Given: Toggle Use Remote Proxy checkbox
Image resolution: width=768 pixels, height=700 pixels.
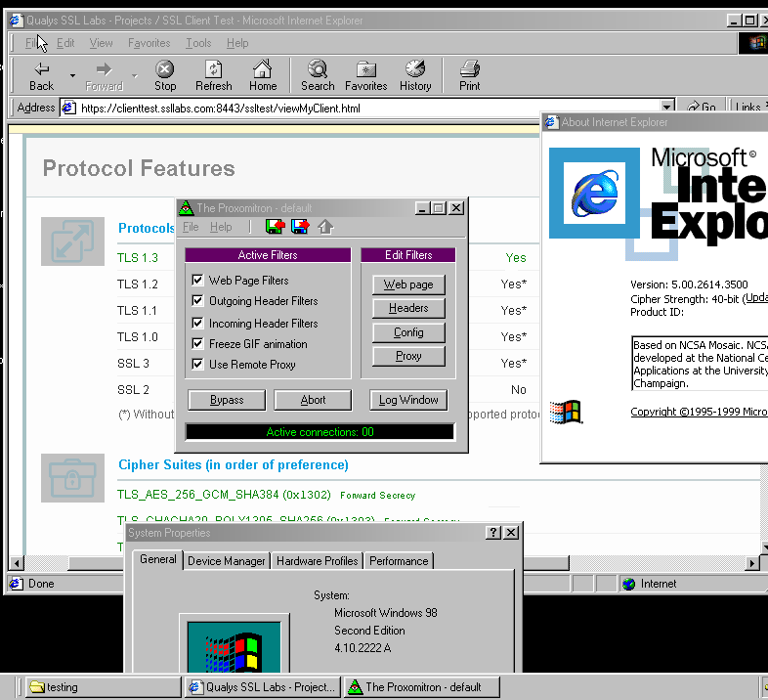Looking at the screenshot, I should click(x=197, y=365).
